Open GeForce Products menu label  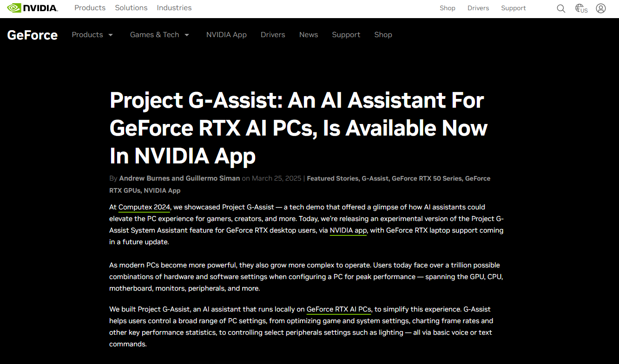coord(87,35)
